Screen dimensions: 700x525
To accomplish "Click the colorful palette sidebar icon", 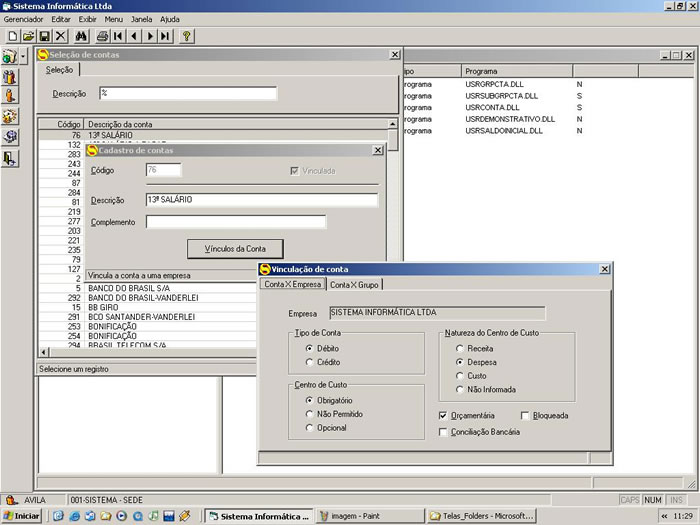I will tap(10, 117).
